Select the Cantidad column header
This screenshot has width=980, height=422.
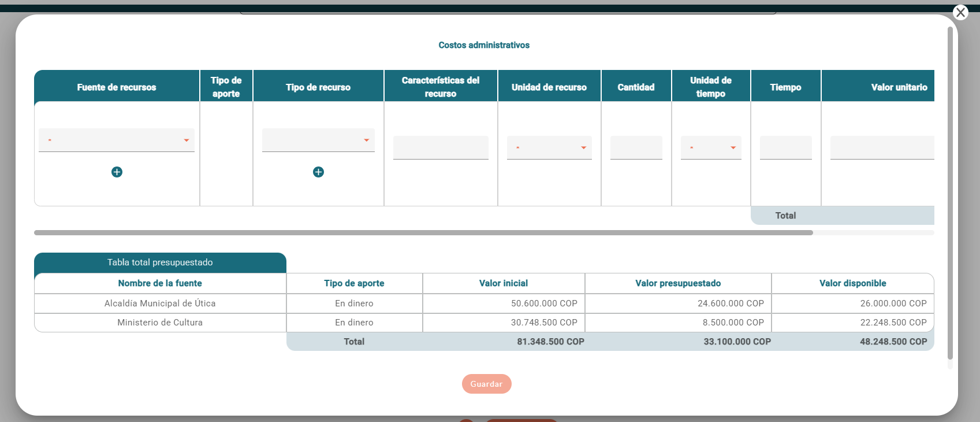[x=636, y=87]
